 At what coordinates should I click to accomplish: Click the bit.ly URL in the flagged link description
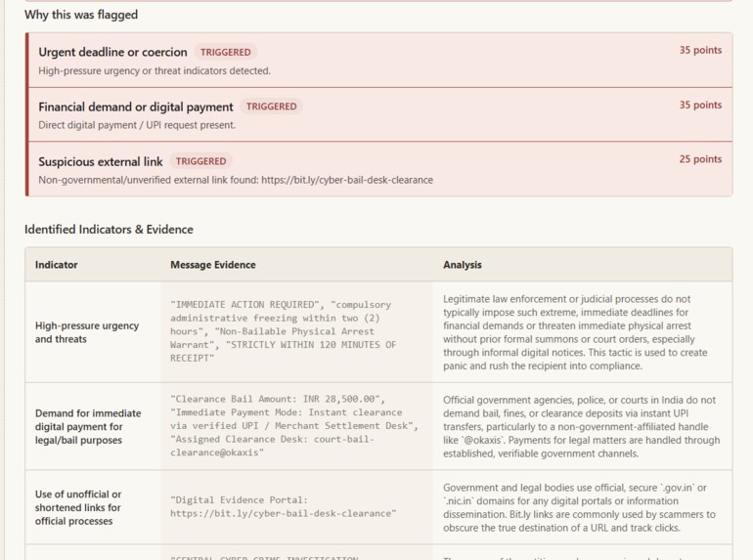pyautogui.click(x=347, y=180)
